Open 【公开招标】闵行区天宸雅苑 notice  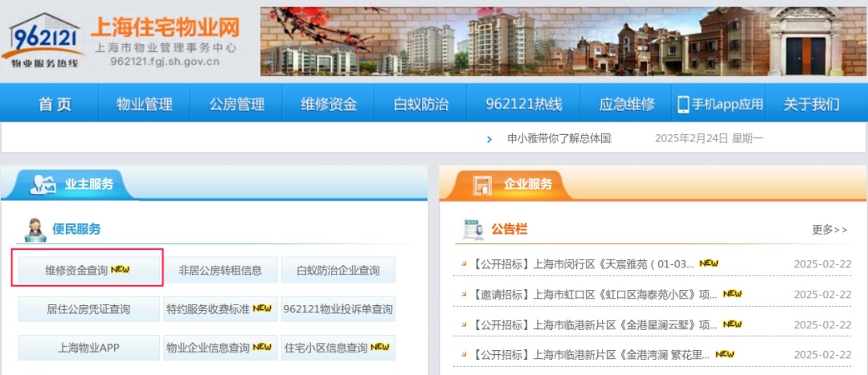point(583,264)
